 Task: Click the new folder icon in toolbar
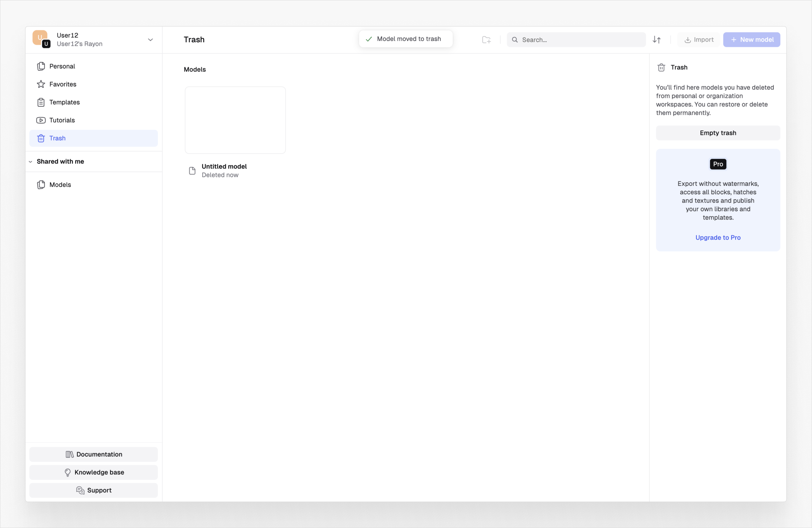pyautogui.click(x=486, y=40)
